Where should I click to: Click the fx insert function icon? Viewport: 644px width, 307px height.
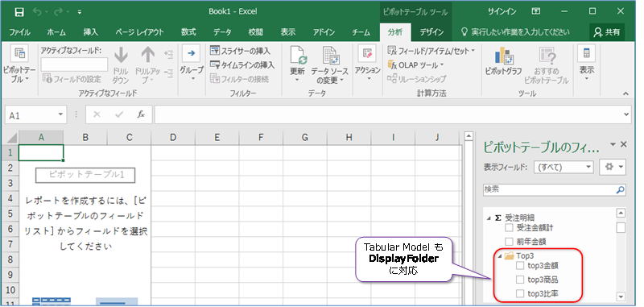[140, 114]
